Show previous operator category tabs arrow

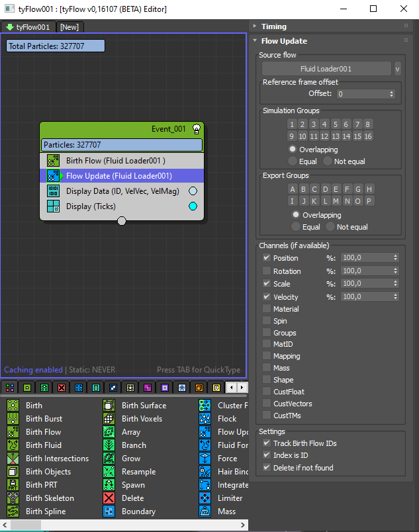tap(232, 388)
